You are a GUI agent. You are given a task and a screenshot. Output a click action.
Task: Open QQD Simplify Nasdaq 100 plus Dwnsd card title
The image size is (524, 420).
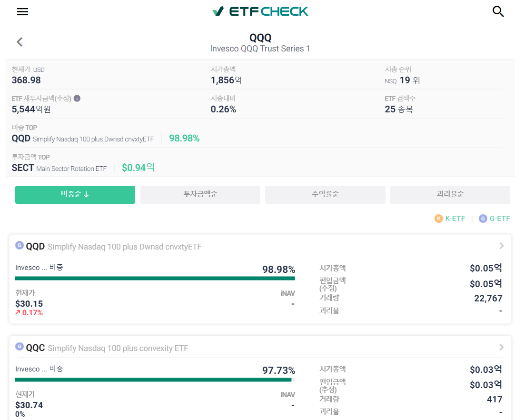114,247
